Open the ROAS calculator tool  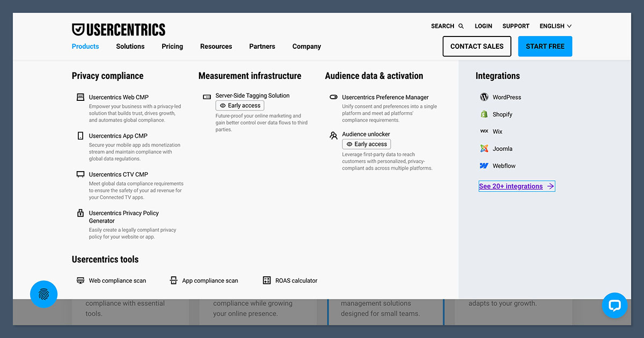(x=295, y=280)
